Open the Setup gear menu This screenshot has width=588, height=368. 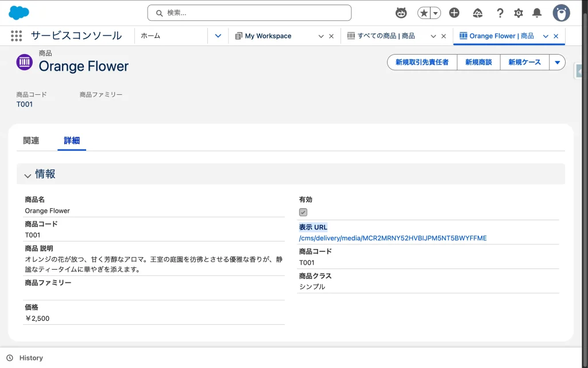coord(519,13)
